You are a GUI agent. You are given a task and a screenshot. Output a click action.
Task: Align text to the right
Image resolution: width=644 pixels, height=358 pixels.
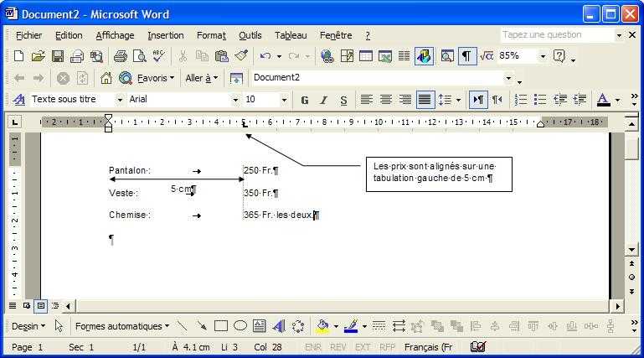click(x=405, y=100)
